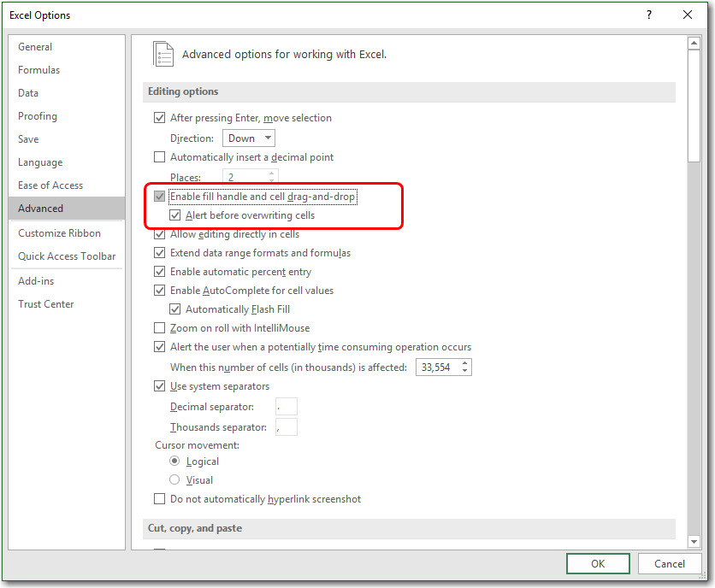
Task: Open the Formulas category
Action: point(39,70)
